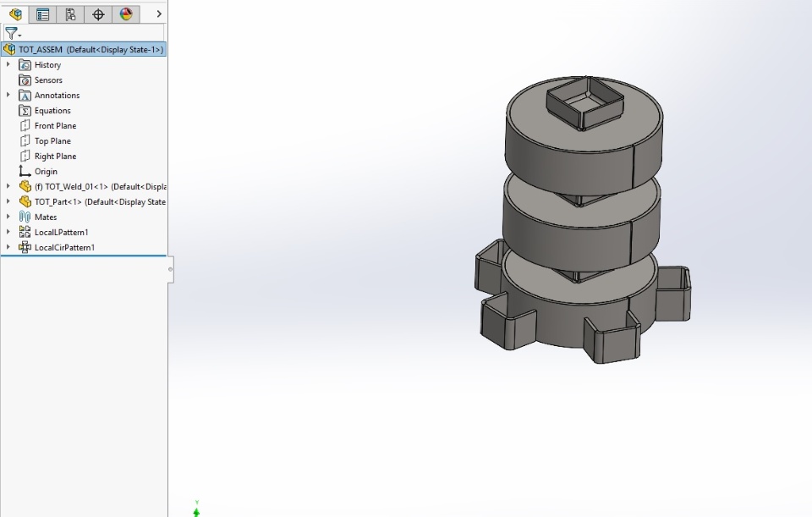Click the Mates paperclip icon
Screen dimensions: 812x517
click(x=25, y=217)
